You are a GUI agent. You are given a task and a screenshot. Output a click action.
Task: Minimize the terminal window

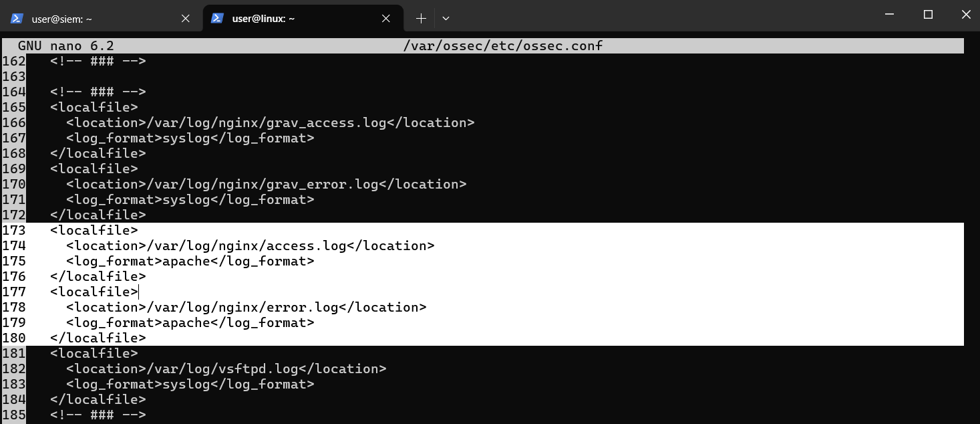click(888, 15)
